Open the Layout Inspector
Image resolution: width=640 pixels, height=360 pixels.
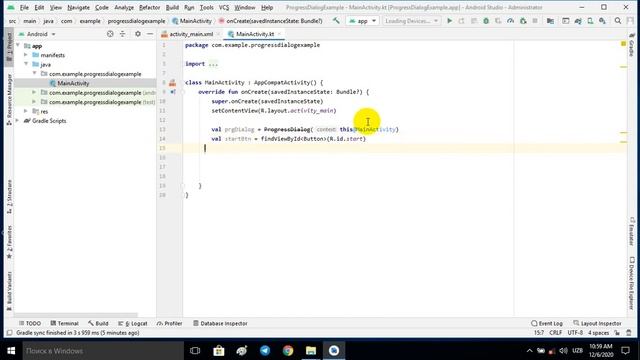click(x=597, y=323)
